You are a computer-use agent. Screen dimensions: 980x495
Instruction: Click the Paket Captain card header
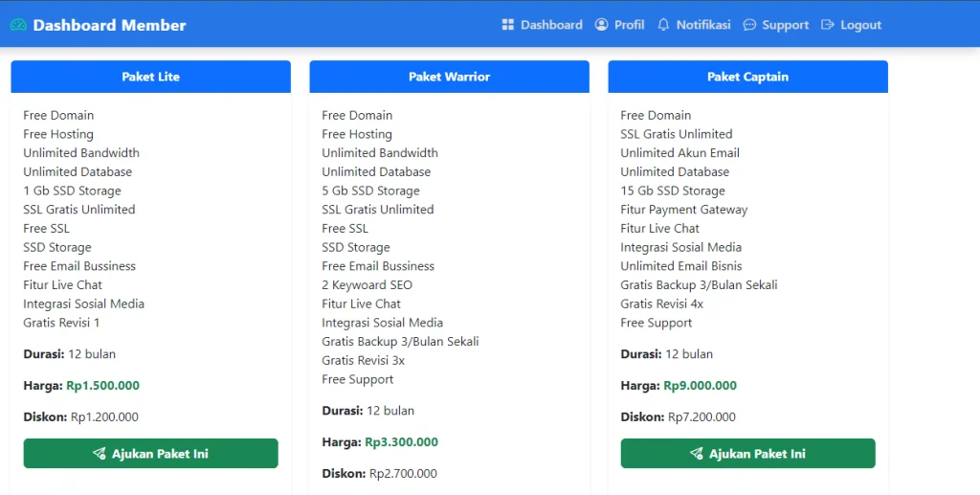tap(747, 77)
